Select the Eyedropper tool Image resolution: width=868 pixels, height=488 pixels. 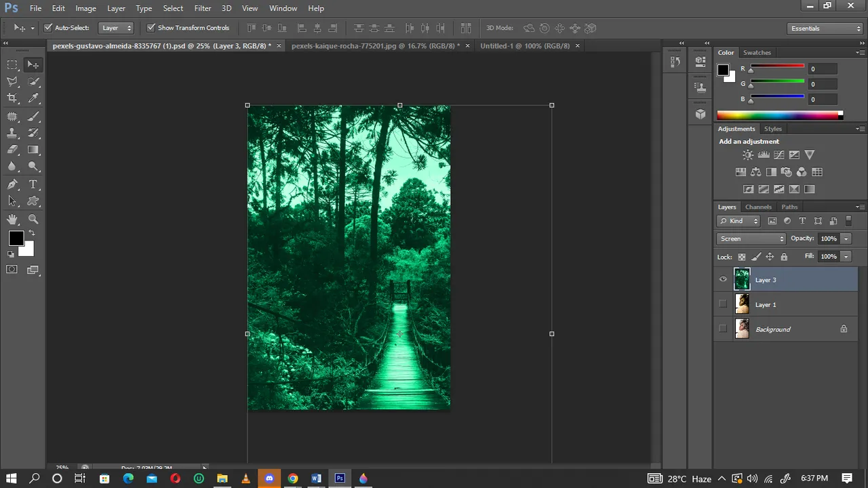coord(33,98)
